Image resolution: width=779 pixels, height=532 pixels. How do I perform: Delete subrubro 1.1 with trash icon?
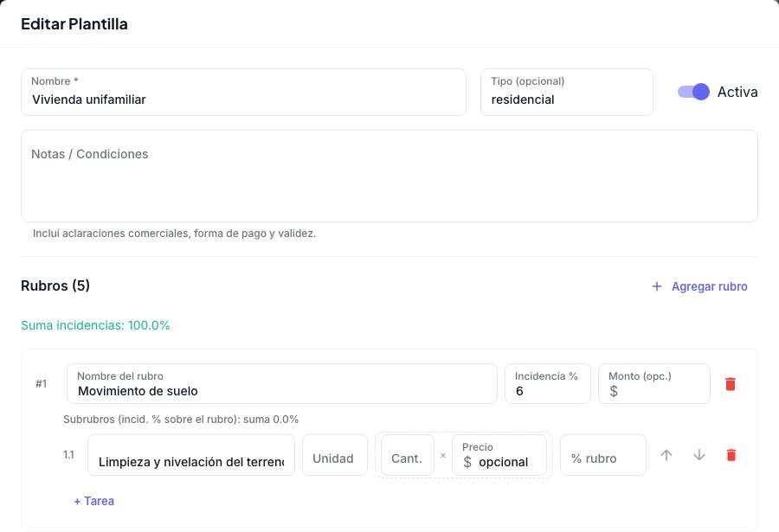click(x=731, y=455)
